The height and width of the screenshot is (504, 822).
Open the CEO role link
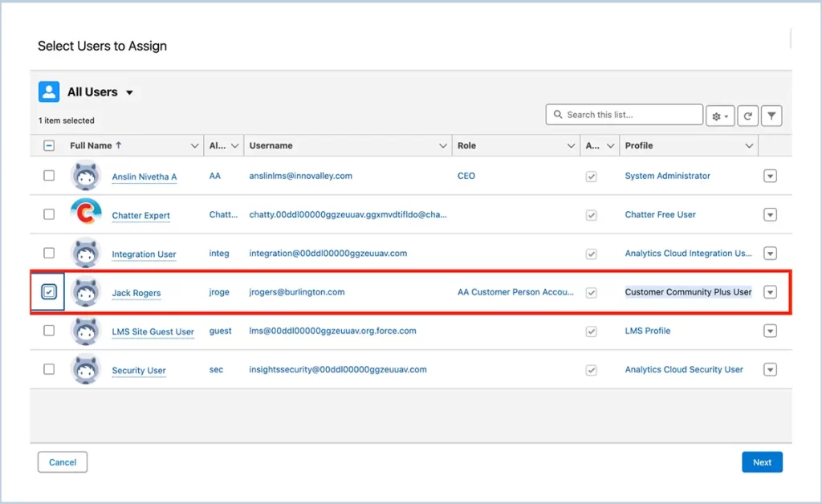(466, 176)
